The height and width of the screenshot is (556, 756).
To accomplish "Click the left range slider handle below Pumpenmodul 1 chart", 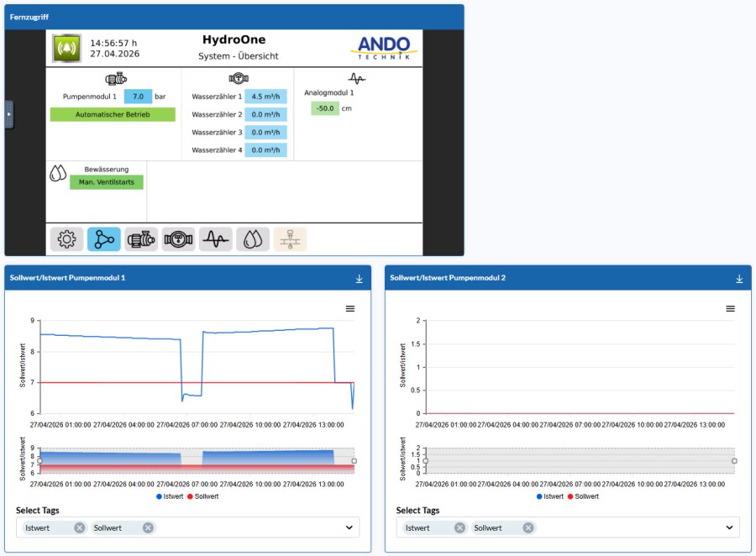I will [40, 461].
